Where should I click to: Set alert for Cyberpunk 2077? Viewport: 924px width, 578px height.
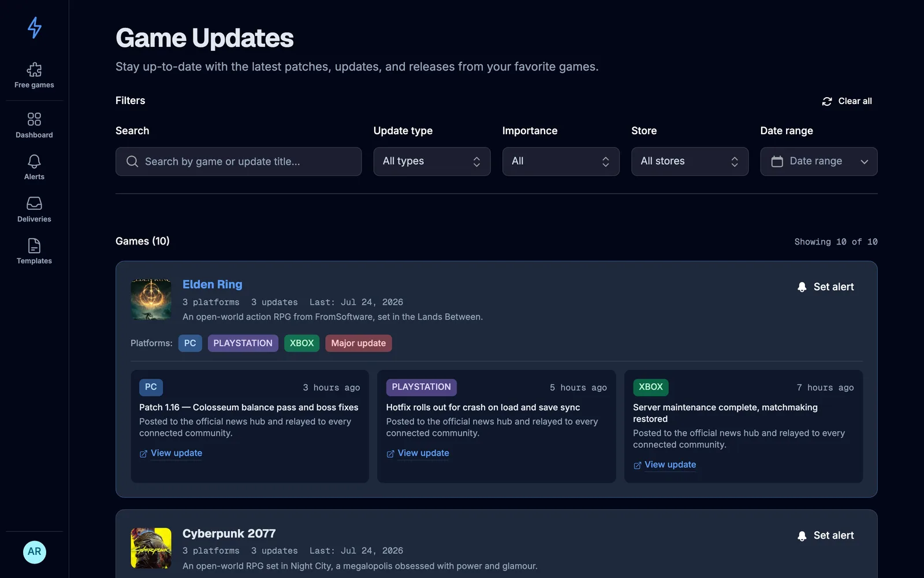pos(826,536)
